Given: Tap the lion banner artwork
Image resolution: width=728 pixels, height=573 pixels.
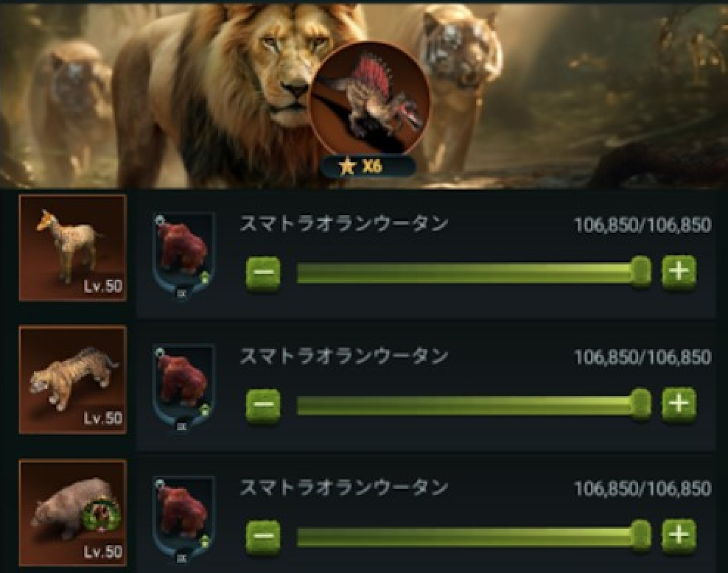Looking at the screenshot, I should 364,95.
